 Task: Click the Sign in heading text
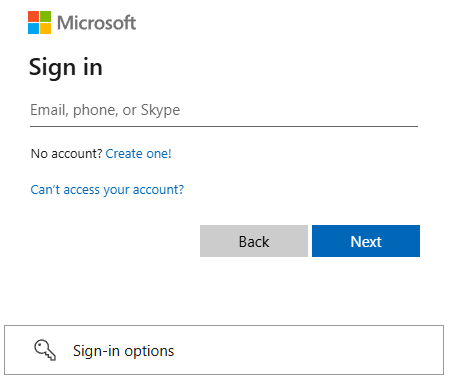[x=66, y=68]
